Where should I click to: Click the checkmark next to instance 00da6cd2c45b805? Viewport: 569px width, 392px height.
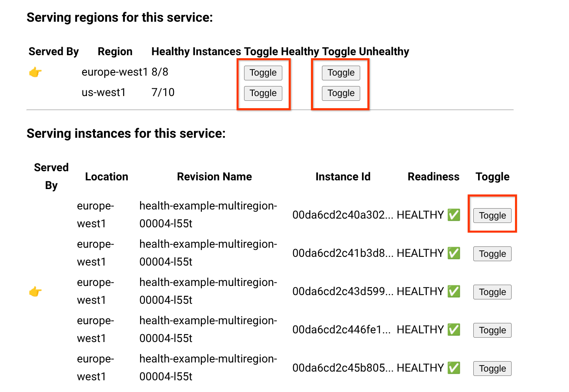(454, 368)
